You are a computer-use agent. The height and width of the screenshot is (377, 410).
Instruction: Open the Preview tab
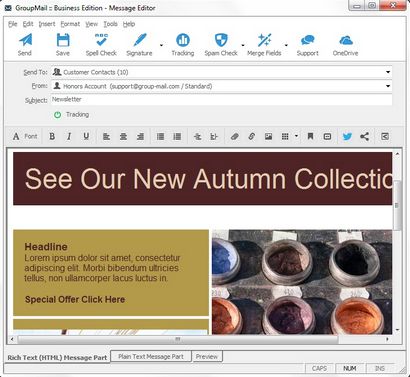click(x=207, y=356)
